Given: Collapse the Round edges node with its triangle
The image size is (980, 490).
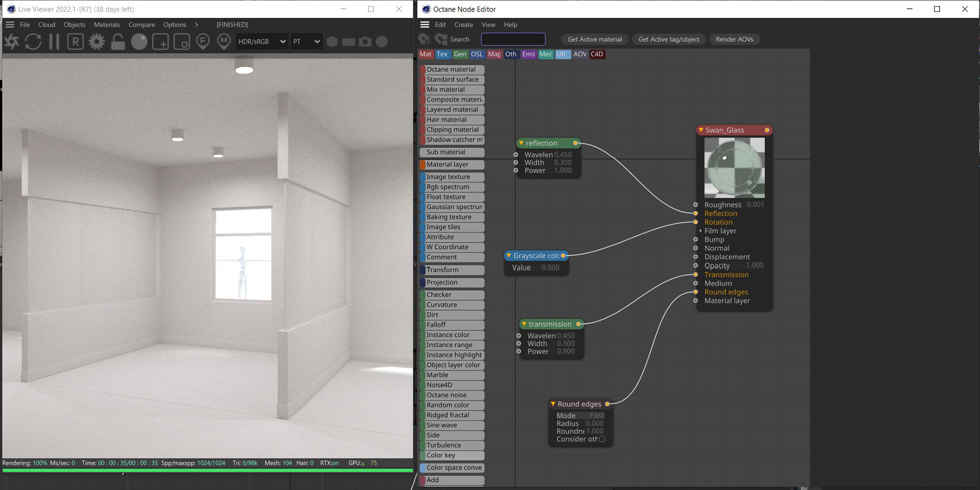Looking at the screenshot, I should 553,404.
